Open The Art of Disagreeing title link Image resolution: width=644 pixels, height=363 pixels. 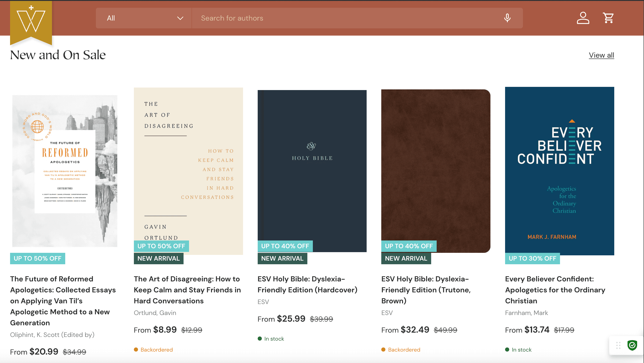point(187,290)
